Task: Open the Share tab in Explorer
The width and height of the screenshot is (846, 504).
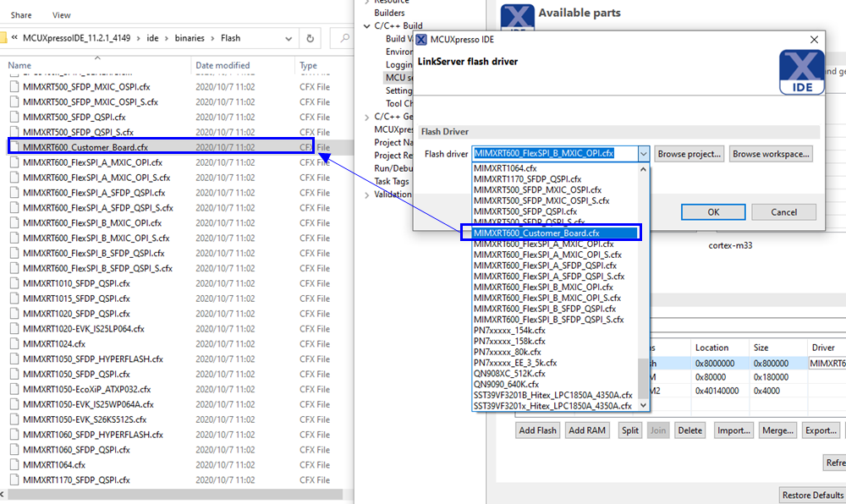Action: click(x=21, y=15)
